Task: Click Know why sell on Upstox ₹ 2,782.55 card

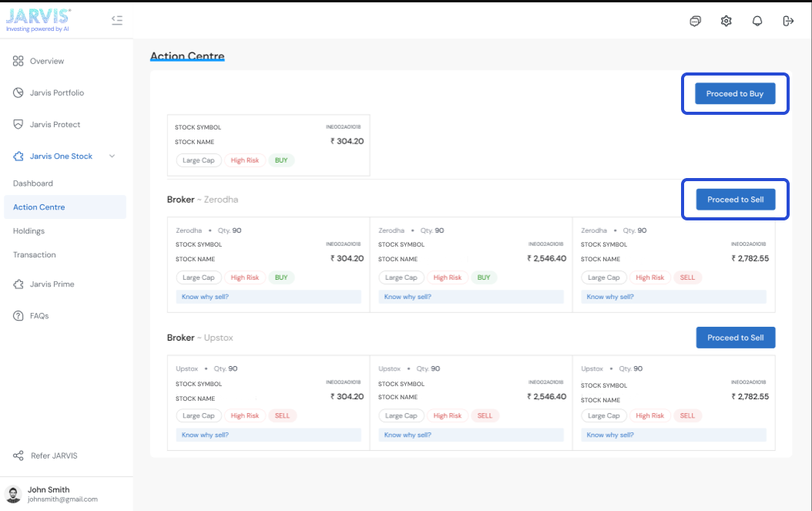Action: [673, 435]
